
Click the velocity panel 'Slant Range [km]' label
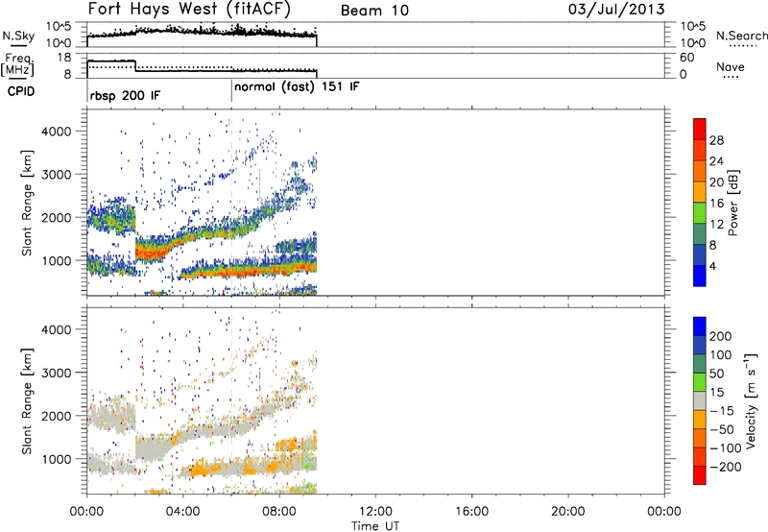pyautogui.click(x=27, y=400)
